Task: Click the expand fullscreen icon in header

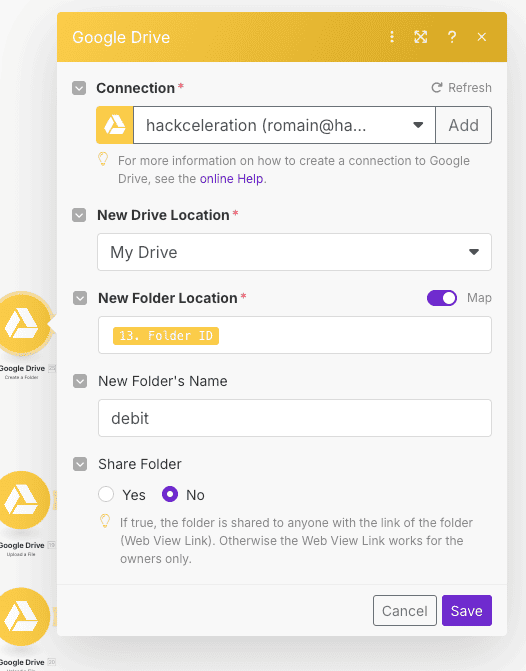Action: pos(421,37)
